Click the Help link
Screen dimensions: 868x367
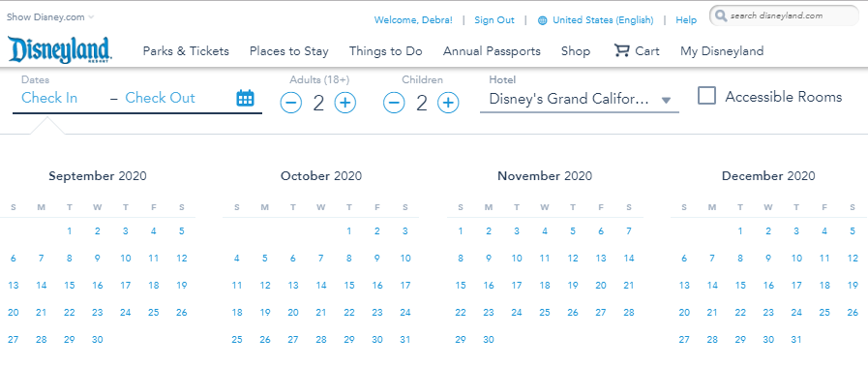coord(686,20)
